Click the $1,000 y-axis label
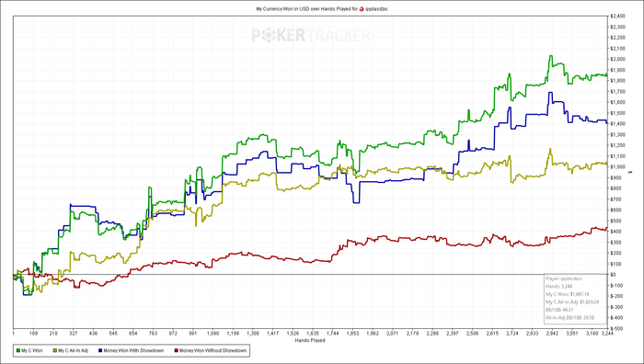The width and height of the screenshot is (644, 364). [x=617, y=166]
